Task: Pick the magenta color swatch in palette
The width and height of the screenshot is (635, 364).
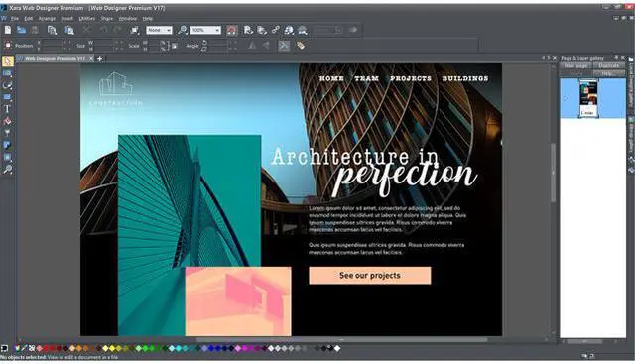Action: point(244,348)
